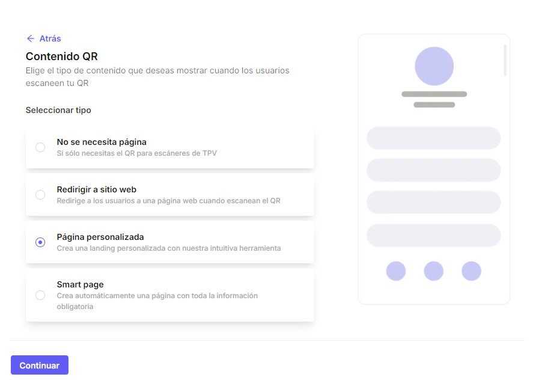Click the 'Smart page' option title
Screen dimensions: 536x392
(x=80, y=284)
